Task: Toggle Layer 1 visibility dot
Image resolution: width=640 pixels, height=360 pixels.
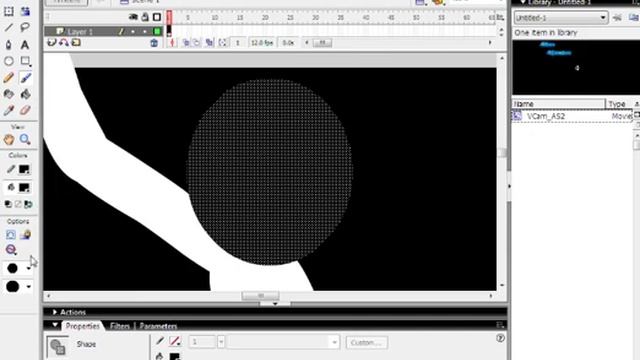Action: pyautogui.click(x=133, y=31)
